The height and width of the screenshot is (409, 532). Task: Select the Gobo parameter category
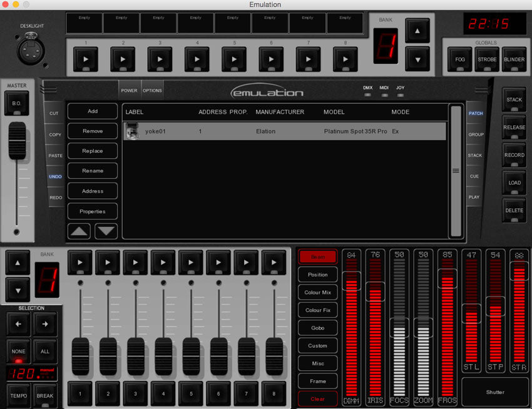tap(317, 328)
